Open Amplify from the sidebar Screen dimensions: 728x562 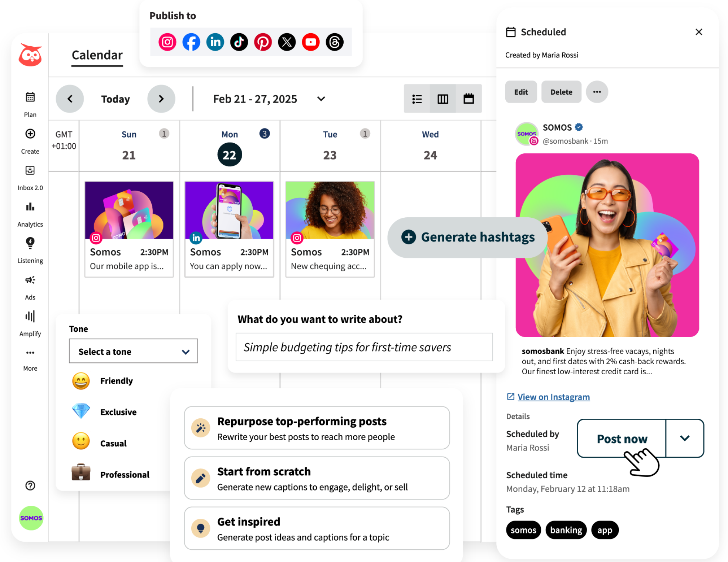coord(30,316)
